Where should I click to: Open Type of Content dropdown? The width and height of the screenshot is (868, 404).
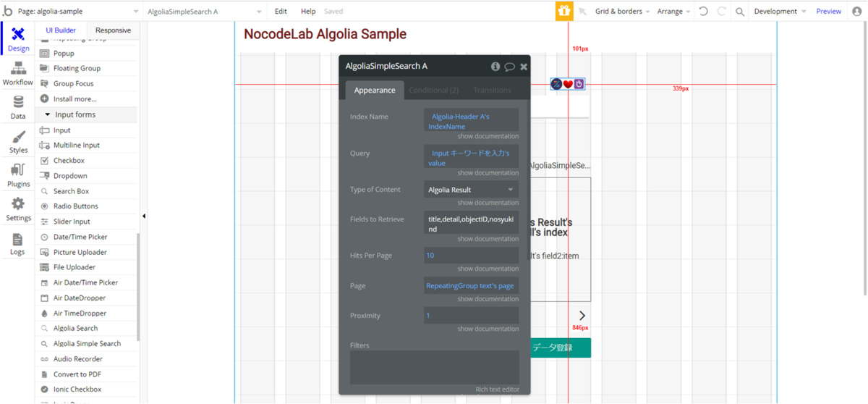click(471, 190)
